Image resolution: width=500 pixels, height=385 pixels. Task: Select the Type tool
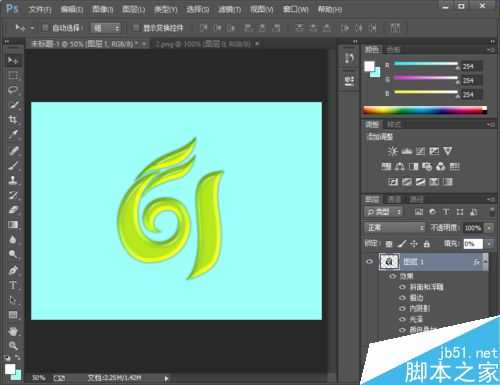pos(13,285)
